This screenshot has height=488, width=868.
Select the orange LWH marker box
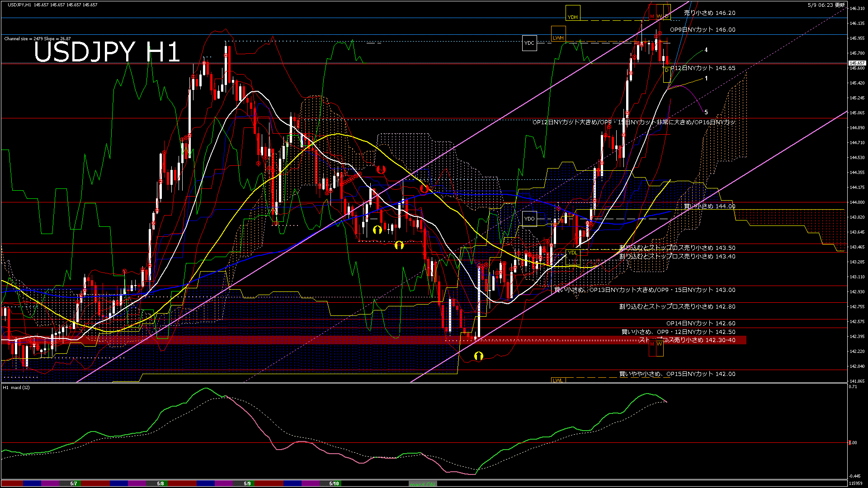558,34
